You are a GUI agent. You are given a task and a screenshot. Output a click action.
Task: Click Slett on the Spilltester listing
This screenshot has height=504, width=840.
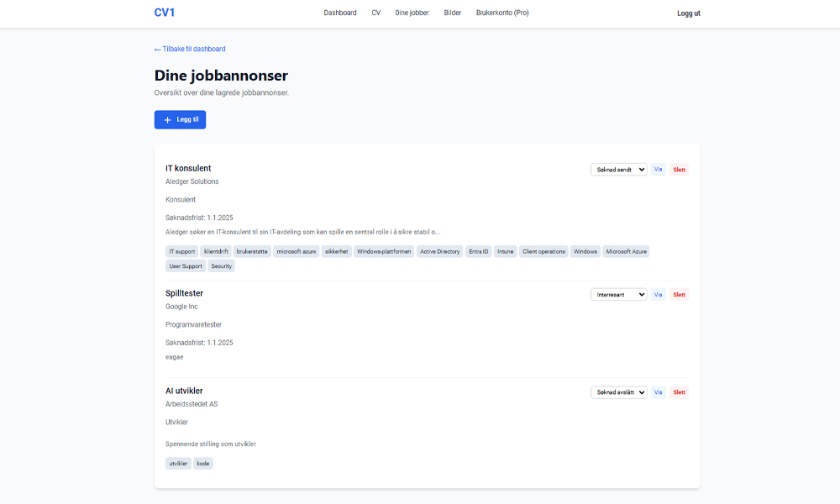click(680, 295)
